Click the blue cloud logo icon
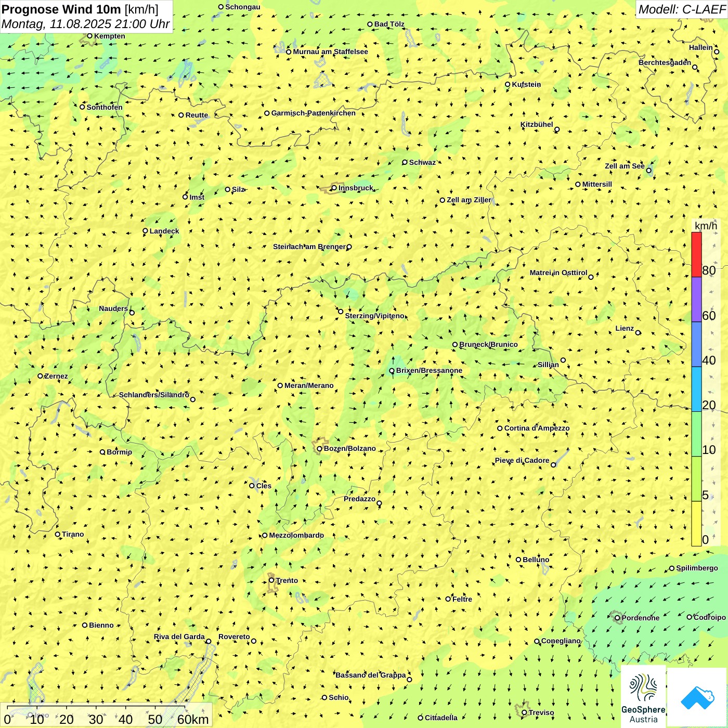This screenshot has height=728, width=728. point(697,698)
